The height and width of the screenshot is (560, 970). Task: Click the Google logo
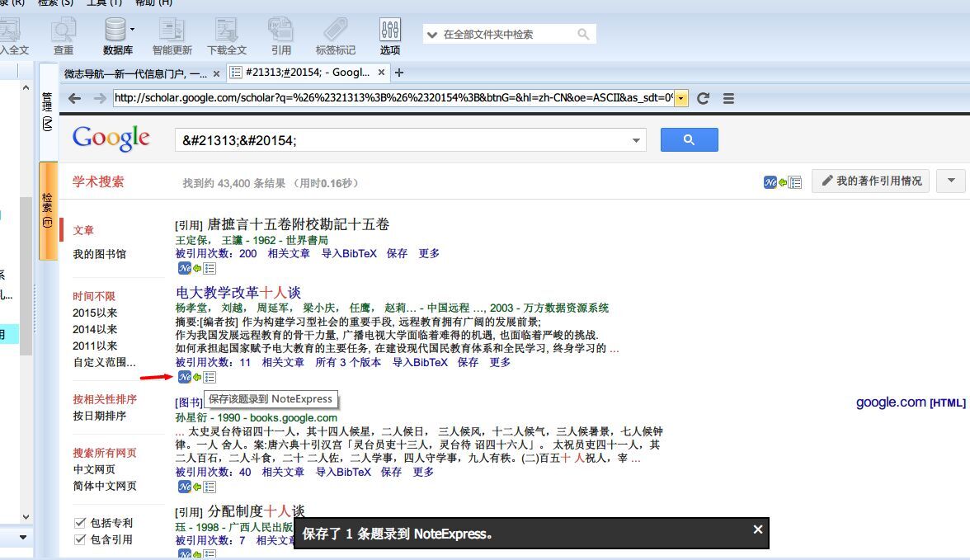click(111, 139)
